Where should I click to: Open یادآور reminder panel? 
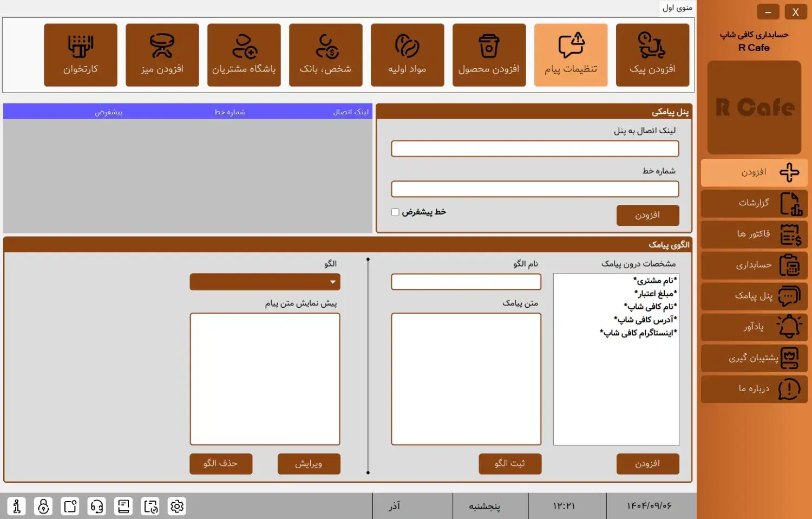tap(754, 327)
